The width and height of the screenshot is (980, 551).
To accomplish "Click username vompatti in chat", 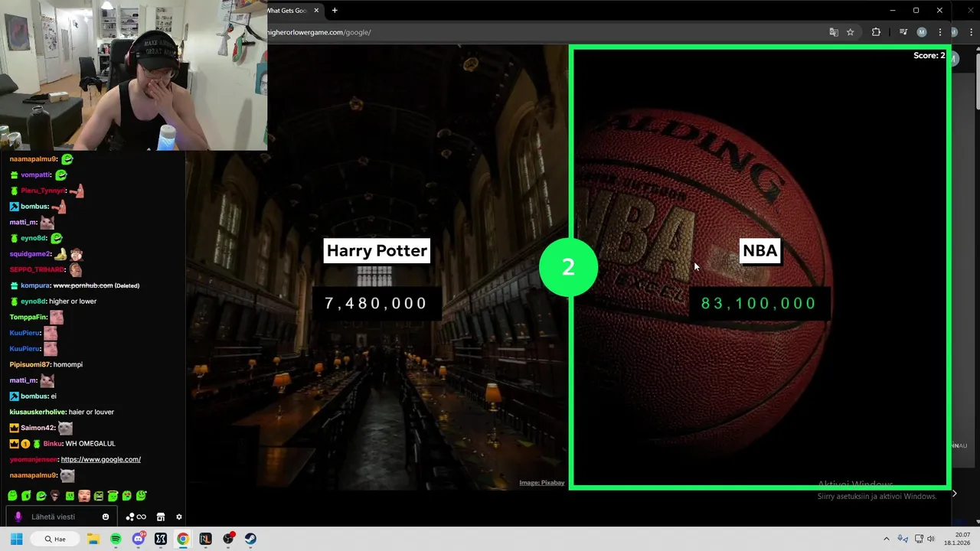I will [x=36, y=174].
